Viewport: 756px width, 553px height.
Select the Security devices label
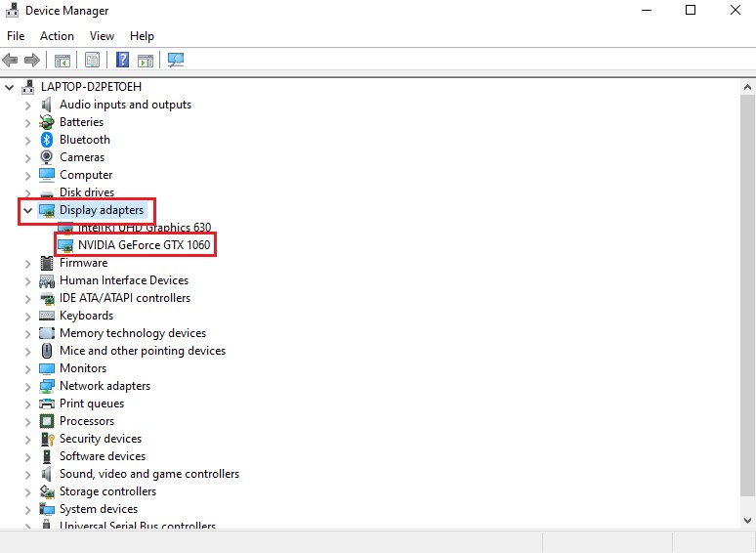point(101,439)
